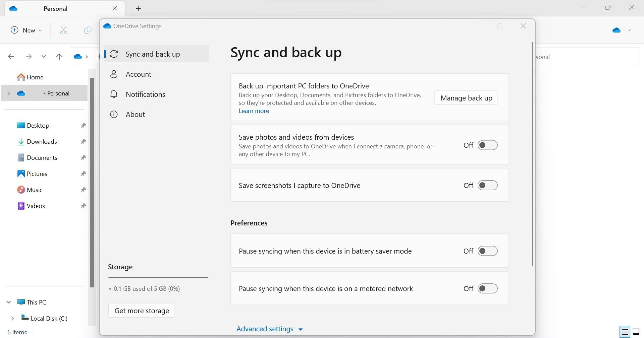Open About via the info icon
Image resolution: width=644 pixels, height=338 pixels.
click(114, 114)
